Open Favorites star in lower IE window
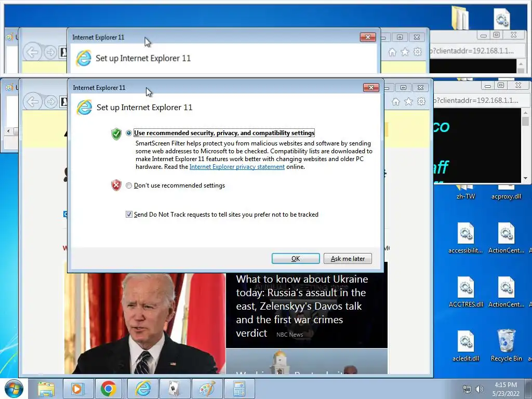 tap(408, 101)
